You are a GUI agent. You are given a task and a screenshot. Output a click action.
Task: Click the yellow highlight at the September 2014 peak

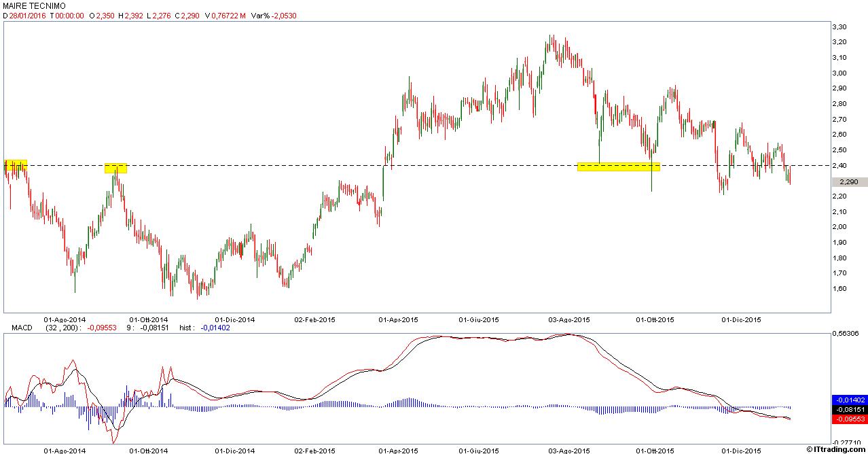(x=115, y=168)
